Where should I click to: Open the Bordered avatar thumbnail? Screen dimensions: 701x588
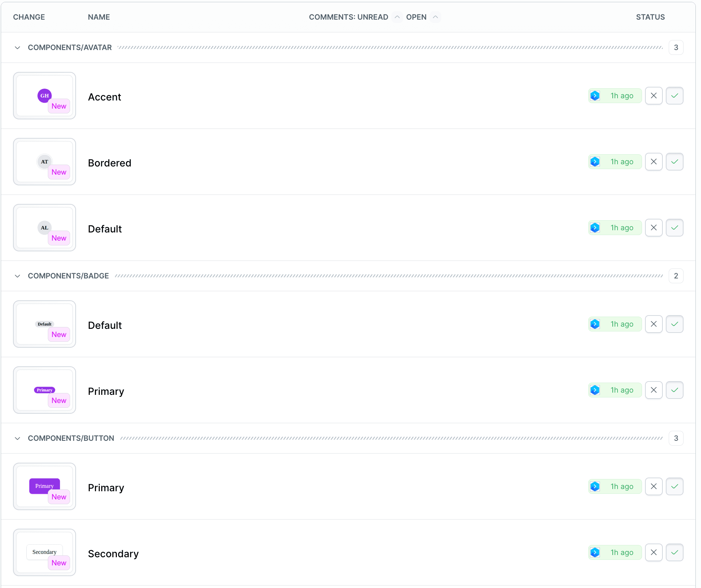pos(45,162)
